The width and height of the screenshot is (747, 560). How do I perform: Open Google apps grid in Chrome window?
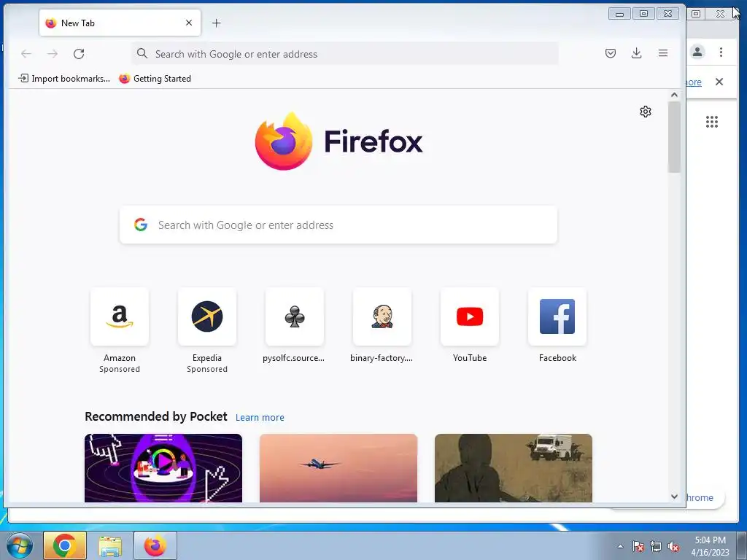point(712,122)
